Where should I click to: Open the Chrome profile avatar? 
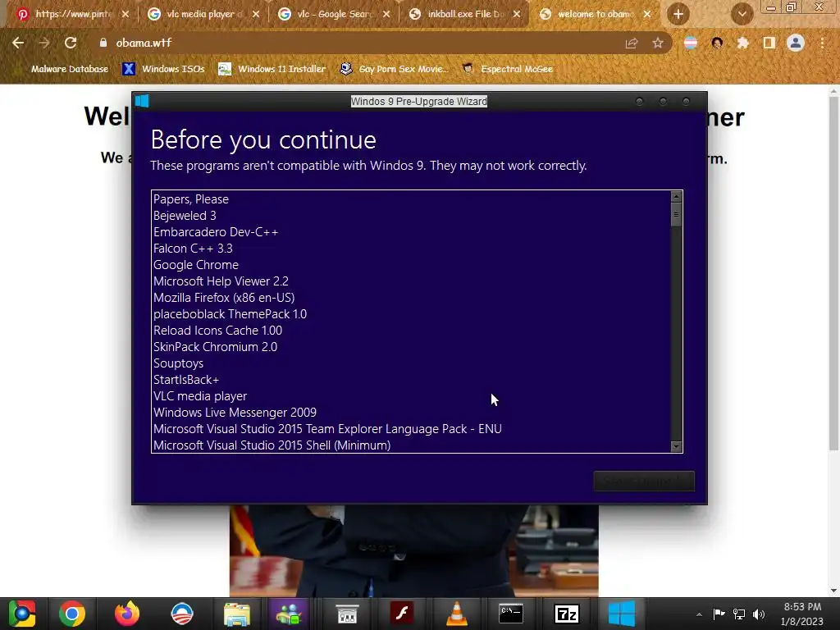click(x=796, y=43)
